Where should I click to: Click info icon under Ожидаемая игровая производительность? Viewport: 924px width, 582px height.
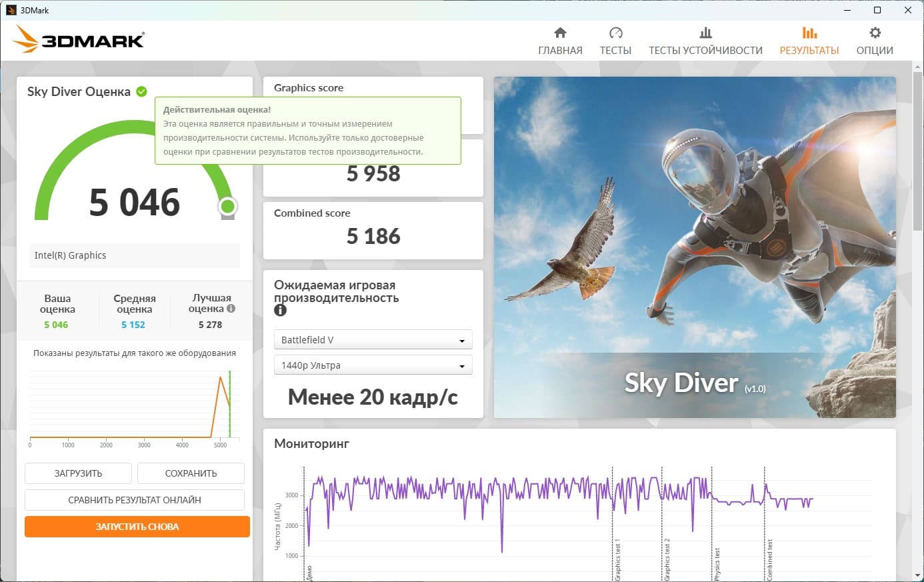click(280, 310)
